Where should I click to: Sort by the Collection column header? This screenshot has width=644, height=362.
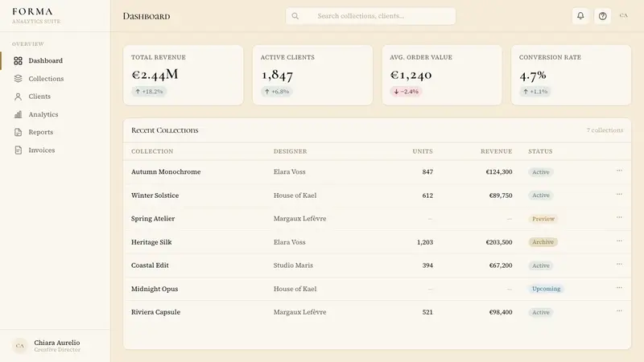coord(152,151)
